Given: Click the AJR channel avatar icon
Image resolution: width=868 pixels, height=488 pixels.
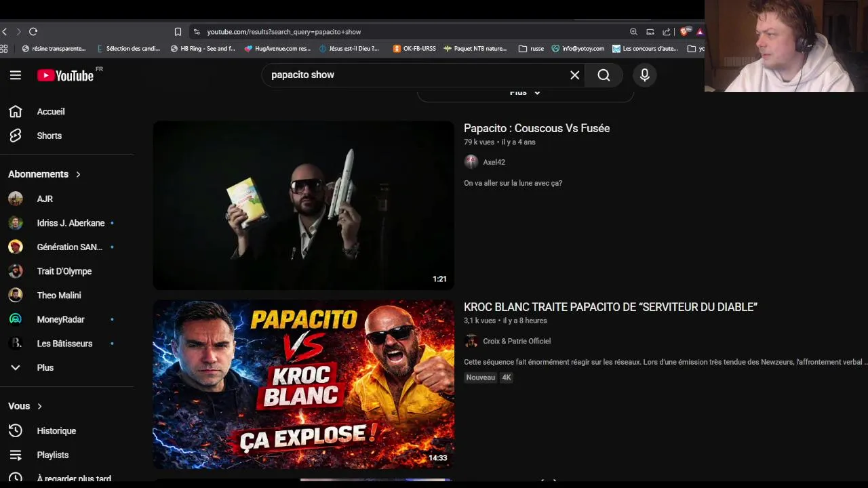Looking at the screenshot, I should coord(16,199).
